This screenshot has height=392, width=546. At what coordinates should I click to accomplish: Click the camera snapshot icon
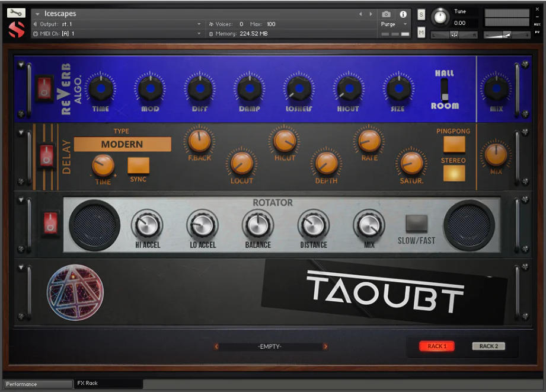pyautogui.click(x=387, y=14)
